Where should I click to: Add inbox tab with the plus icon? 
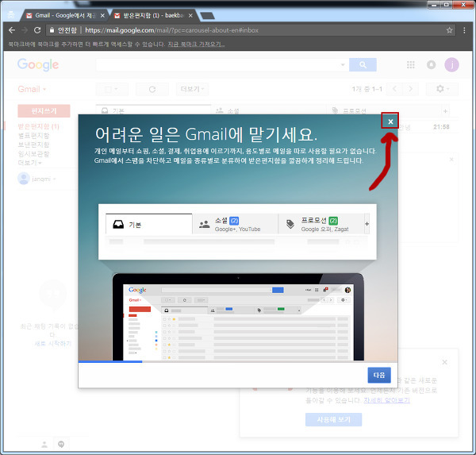(445, 111)
